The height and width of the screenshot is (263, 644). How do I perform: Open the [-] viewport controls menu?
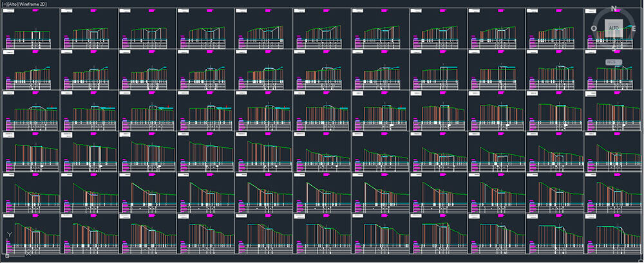click(4, 4)
